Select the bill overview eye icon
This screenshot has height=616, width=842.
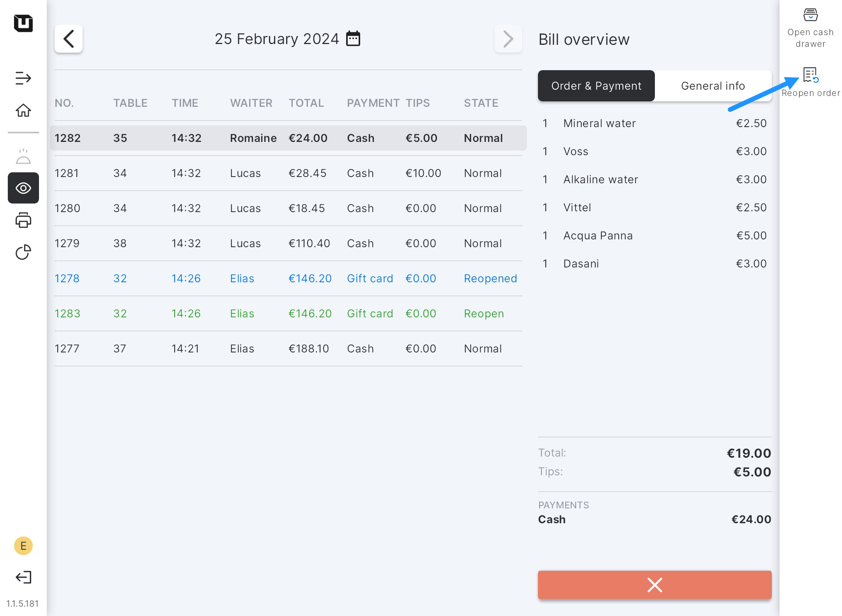(23, 188)
